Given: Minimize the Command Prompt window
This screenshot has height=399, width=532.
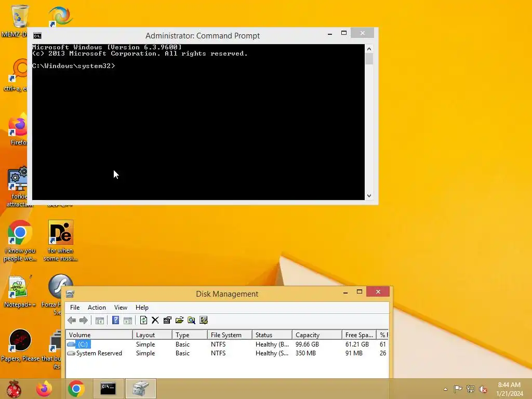Looking at the screenshot, I should [x=330, y=33].
